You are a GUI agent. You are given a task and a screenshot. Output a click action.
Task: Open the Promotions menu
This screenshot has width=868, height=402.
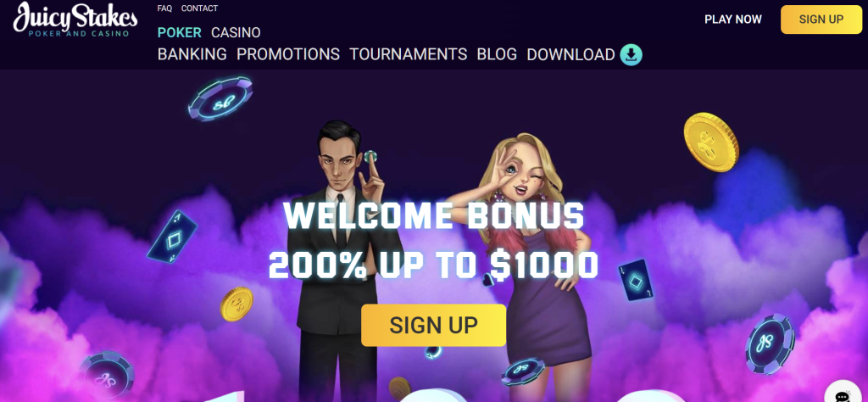click(x=288, y=54)
